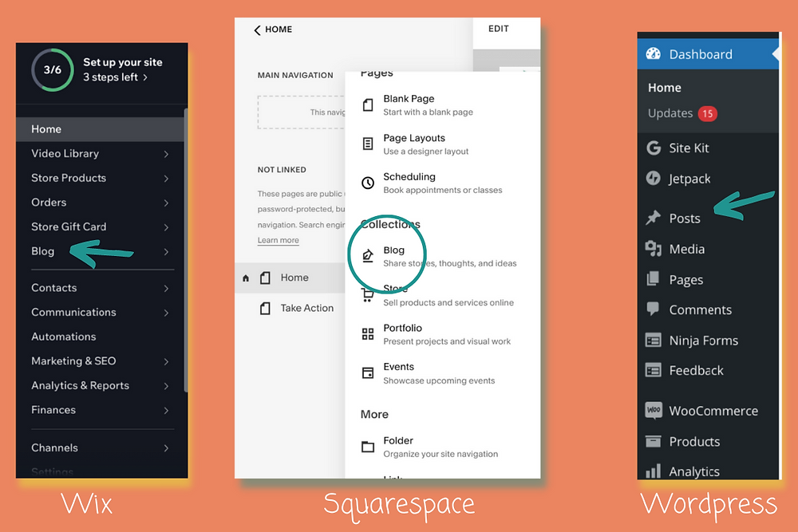Click the small house homepage indicator icon
This screenshot has width=798, height=532.
click(x=246, y=278)
